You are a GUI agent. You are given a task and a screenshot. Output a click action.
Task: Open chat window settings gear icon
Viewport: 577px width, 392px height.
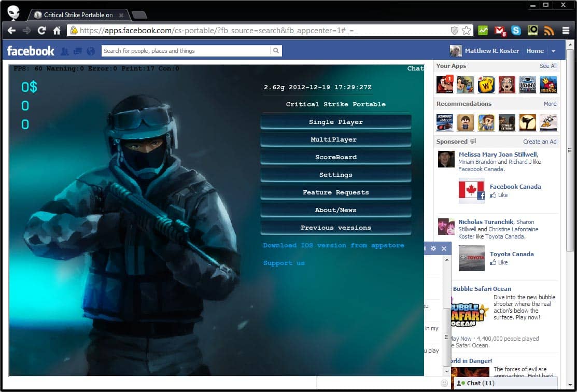433,248
